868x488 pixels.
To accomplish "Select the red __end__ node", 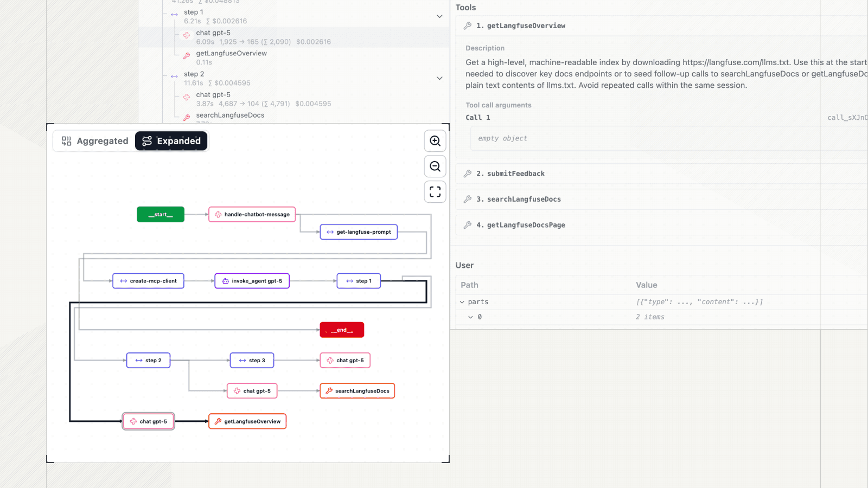I will [x=342, y=330].
